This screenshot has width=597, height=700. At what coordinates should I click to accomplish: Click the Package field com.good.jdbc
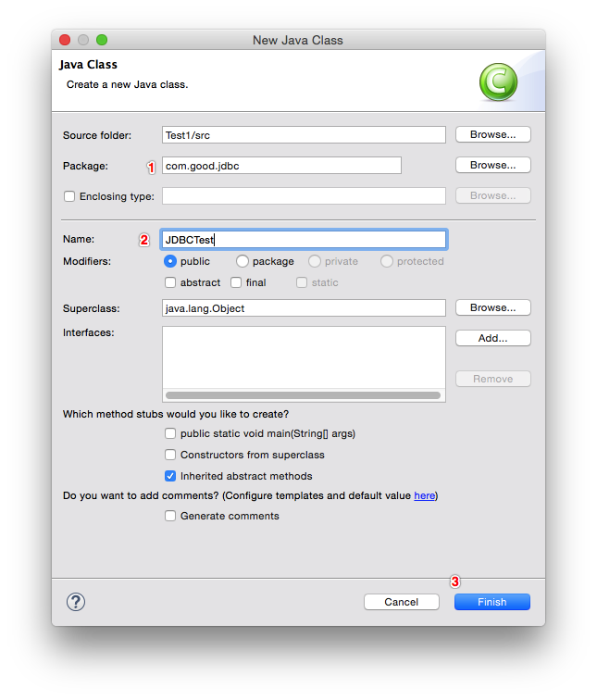click(281, 166)
